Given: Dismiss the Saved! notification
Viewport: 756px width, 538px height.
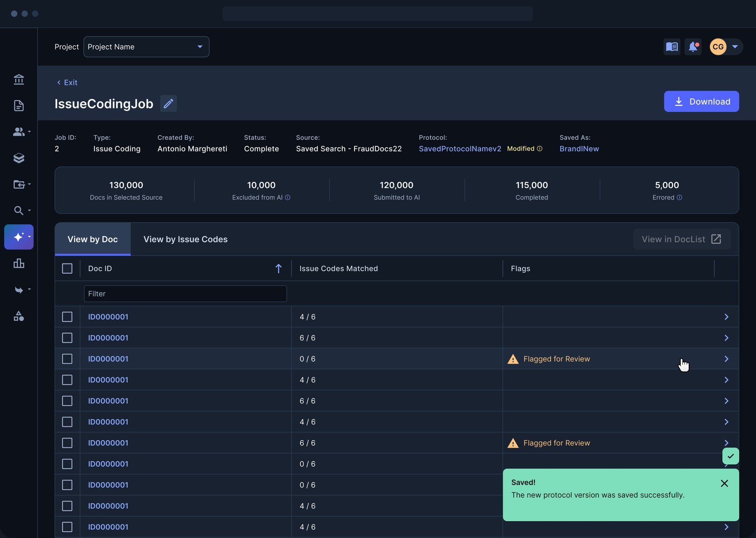Looking at the screenshot, I should point(724,483).
